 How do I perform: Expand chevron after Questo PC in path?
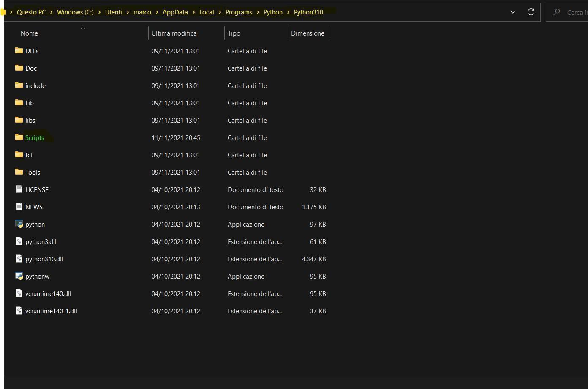[x=51, y=12]
